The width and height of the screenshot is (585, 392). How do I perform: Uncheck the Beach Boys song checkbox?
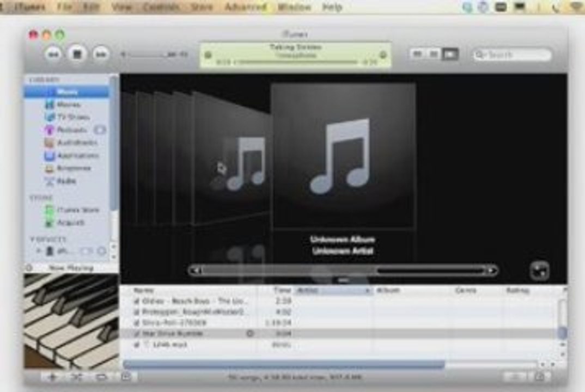[137, 301]
